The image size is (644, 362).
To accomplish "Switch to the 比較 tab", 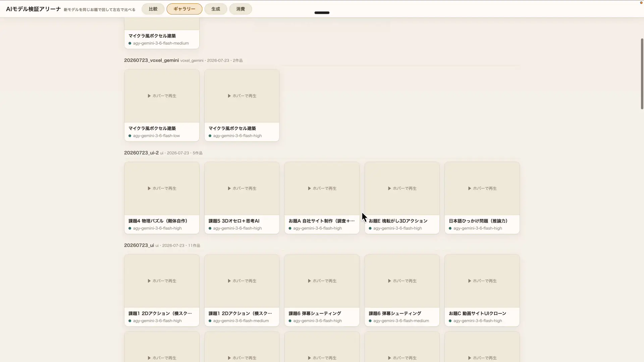I will pos(153,9).
